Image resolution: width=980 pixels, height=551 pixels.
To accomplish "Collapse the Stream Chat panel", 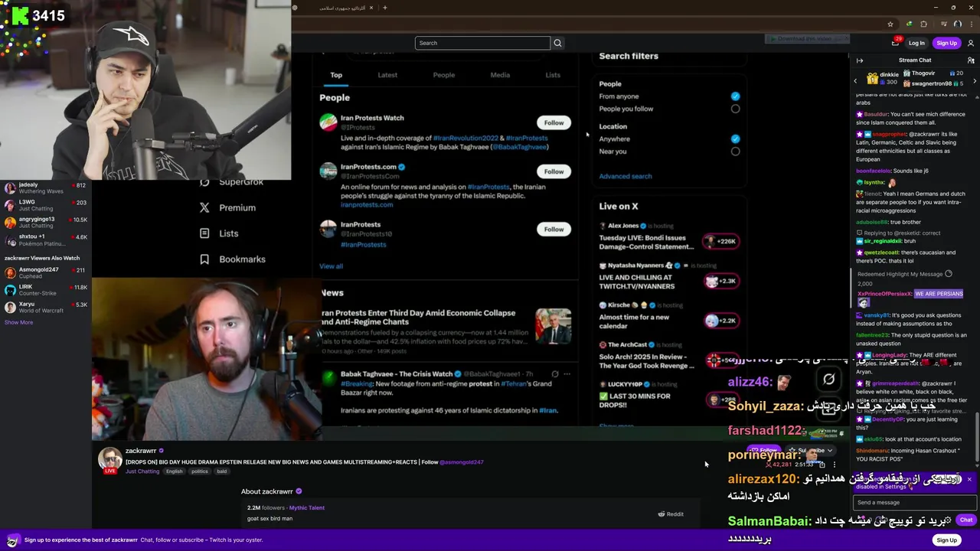I will coord(860,60).
